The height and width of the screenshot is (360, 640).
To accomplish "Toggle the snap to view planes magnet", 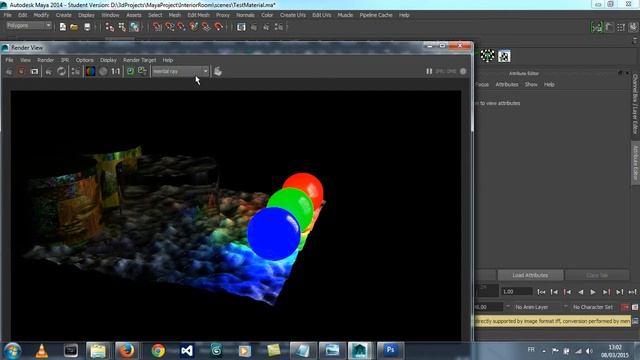I will click(x=206, y=27).
